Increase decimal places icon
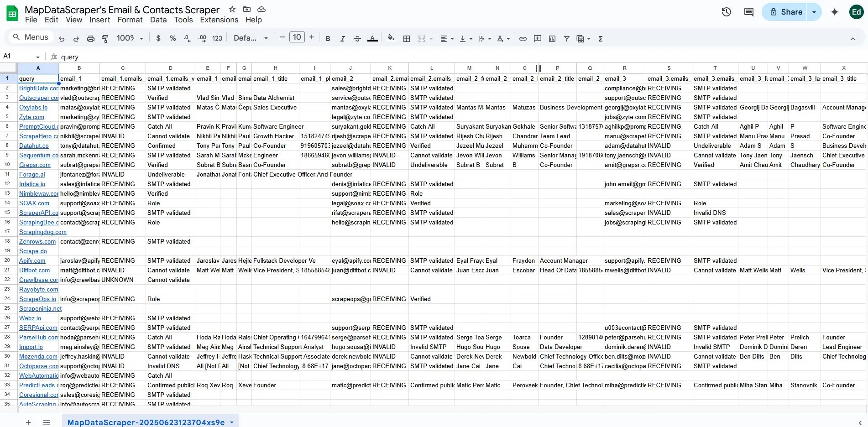 click(202, 38)
